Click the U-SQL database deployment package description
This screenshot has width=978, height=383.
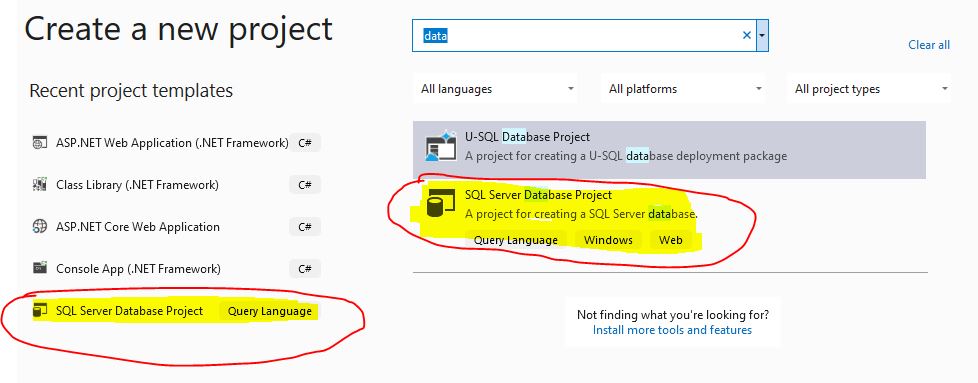(x=626, y=156)
